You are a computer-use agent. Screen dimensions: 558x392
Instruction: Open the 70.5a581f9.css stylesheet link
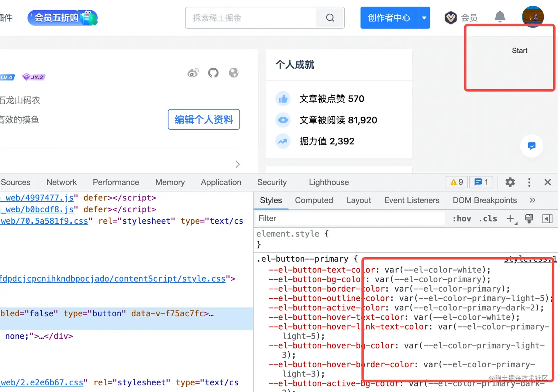coord(44,221)
